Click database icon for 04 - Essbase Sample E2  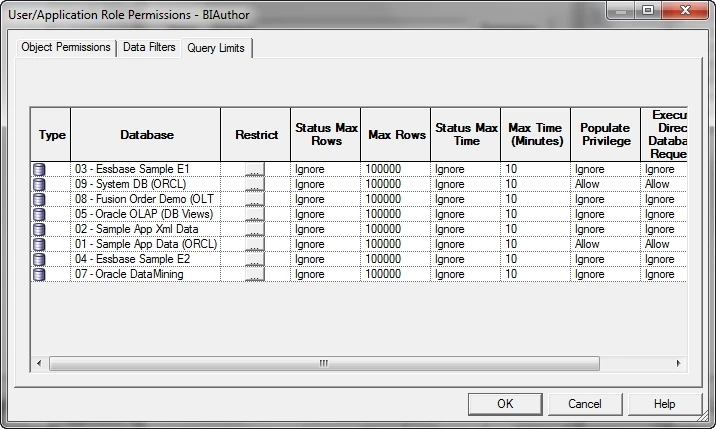39,259
